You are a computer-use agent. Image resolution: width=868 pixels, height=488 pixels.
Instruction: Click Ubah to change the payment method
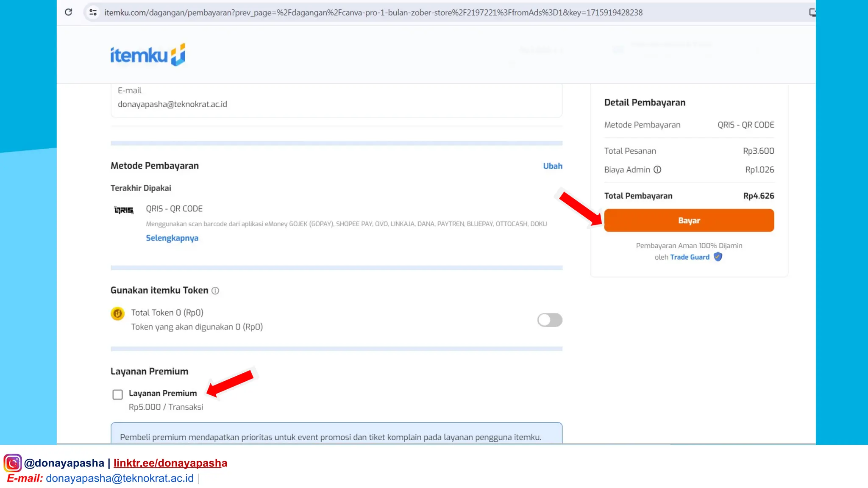coord(553,166)
